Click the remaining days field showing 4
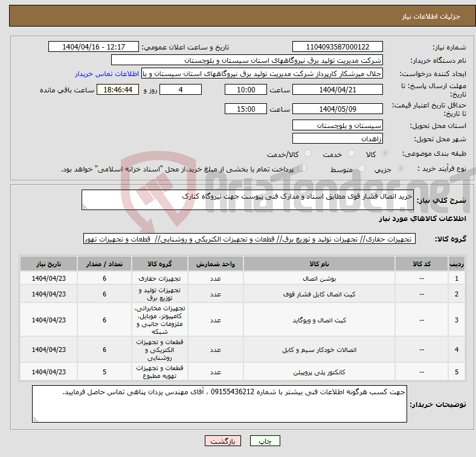This screenshot has width=476, height=457. point(181,89)
